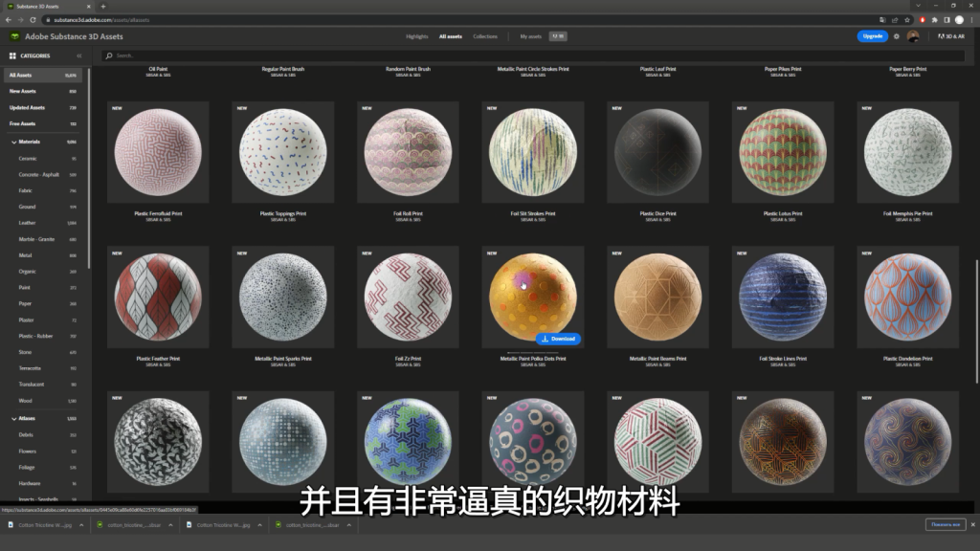Switch to the All assets tab
This screenshot has height=551, width=980.
point(451,36)
